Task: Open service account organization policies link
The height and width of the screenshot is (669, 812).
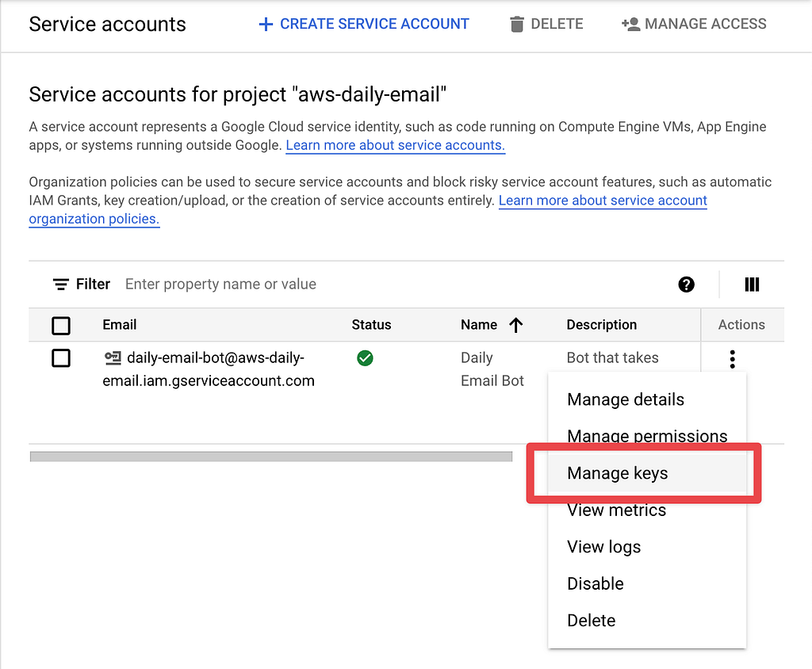Action: [368, 210]
